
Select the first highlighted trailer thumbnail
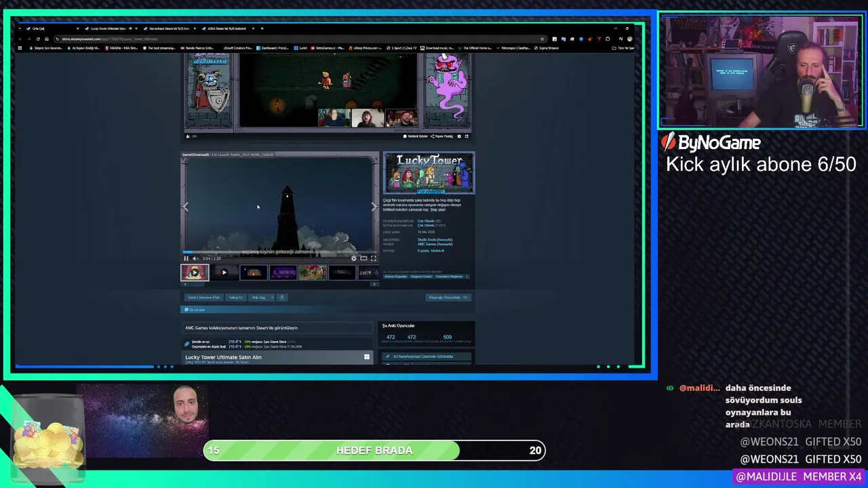pyautogui.click(x=195, y=272)
